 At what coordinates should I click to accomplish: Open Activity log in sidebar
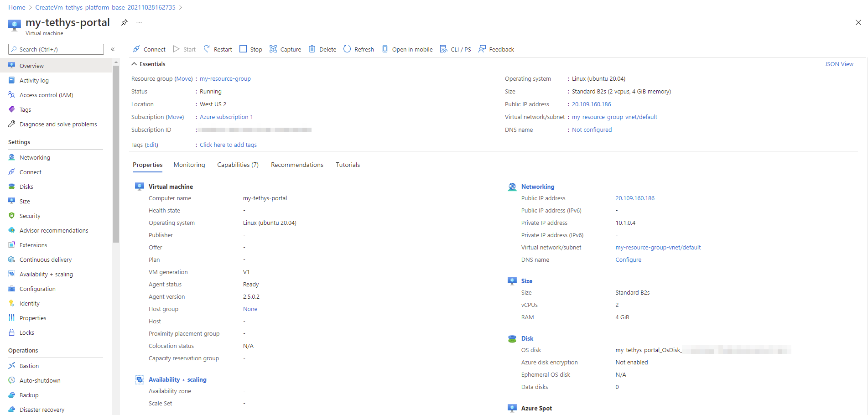34,80
